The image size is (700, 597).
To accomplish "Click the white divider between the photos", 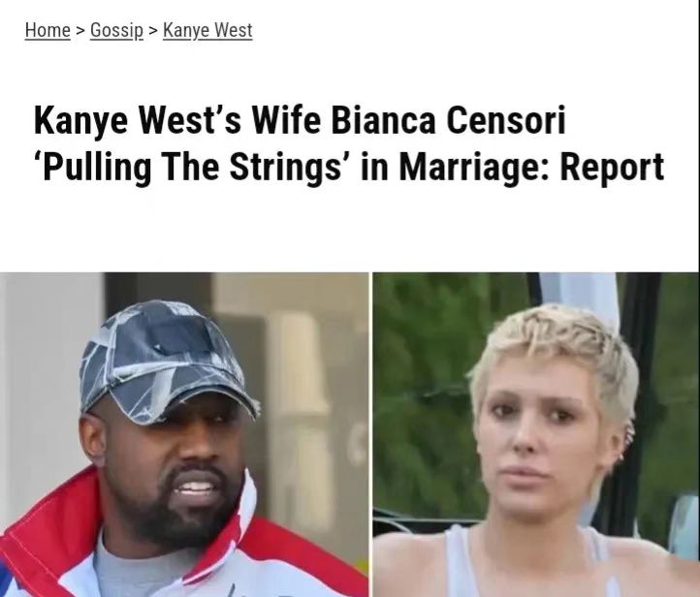I will click(x=370, y=434).
